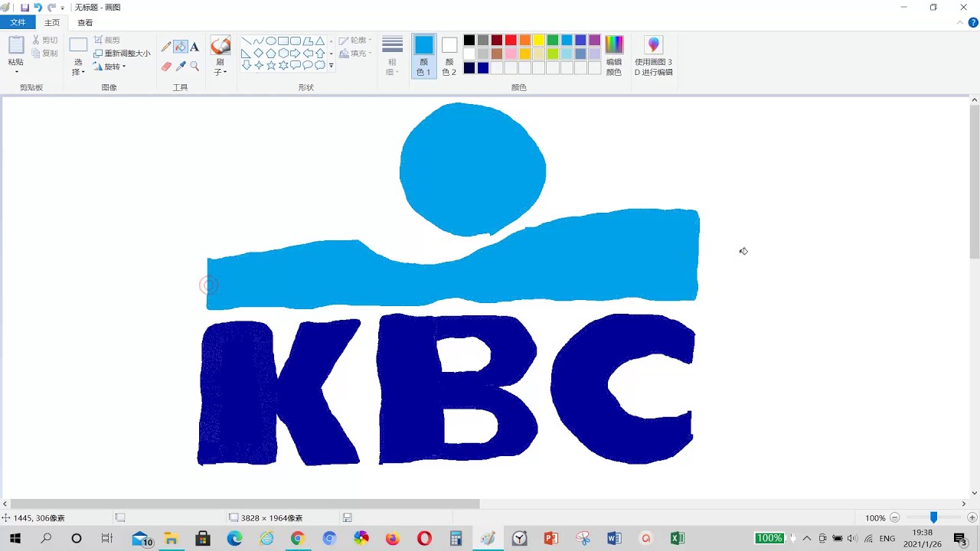Open the Help question mark icon
The width and height of the screenshot is (980, 551).
pos(973,23)
